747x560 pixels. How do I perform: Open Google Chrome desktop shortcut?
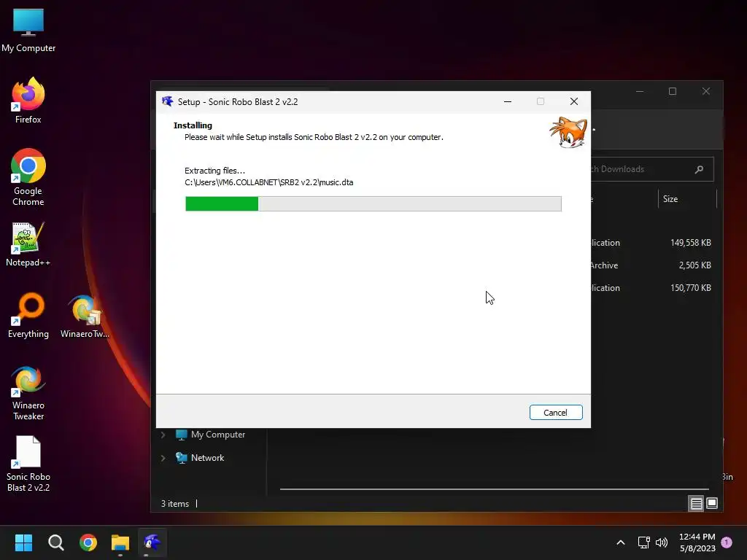pyautogui.click(x=28, y=177)
